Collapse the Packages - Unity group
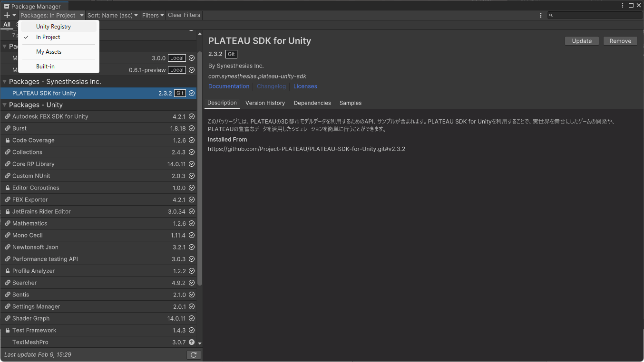The height and width of the screenshot is (362, 644). tap(5, 105)
